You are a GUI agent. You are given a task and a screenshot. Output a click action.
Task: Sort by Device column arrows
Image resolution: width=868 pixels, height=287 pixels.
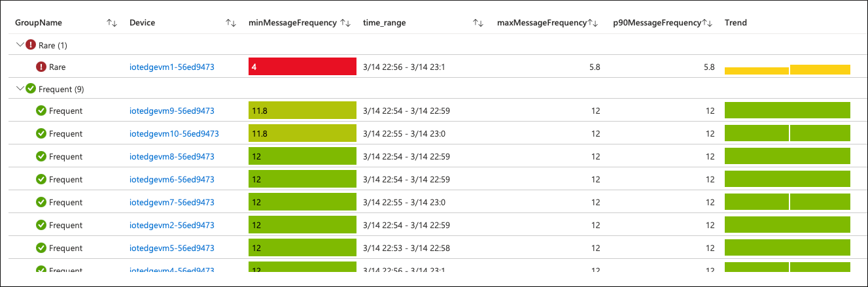pyautogui.click(x=231, y=23)
